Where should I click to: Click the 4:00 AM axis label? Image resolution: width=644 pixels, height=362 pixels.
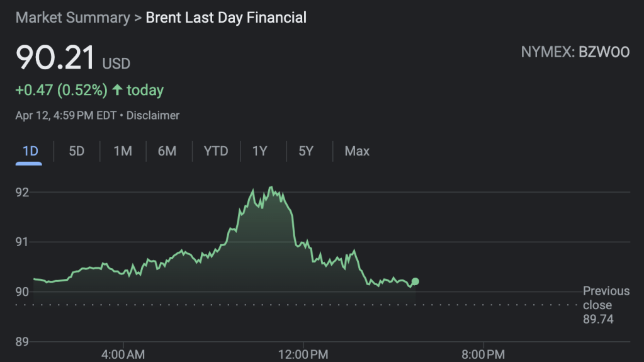123,354
